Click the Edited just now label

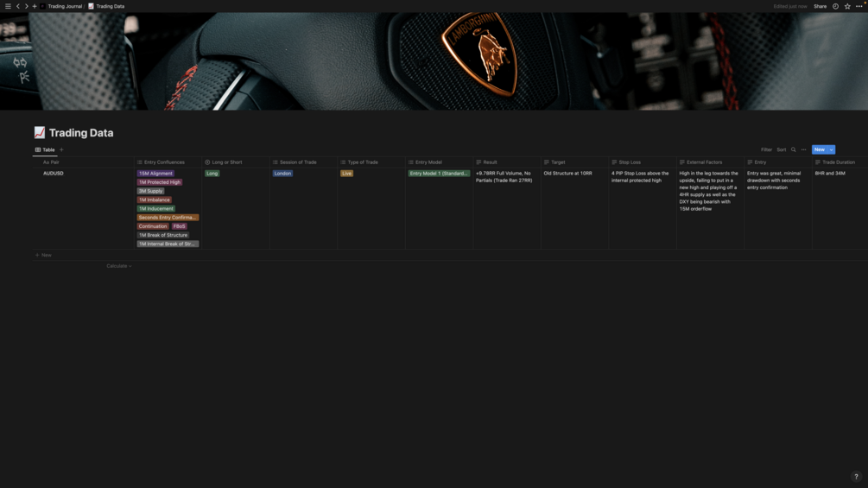click(790, 6)
